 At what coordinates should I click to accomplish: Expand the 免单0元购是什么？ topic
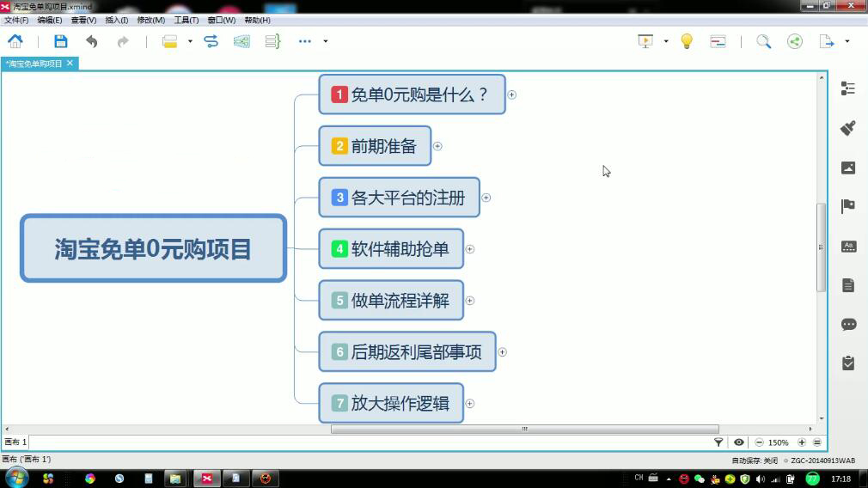click(511, 95)
